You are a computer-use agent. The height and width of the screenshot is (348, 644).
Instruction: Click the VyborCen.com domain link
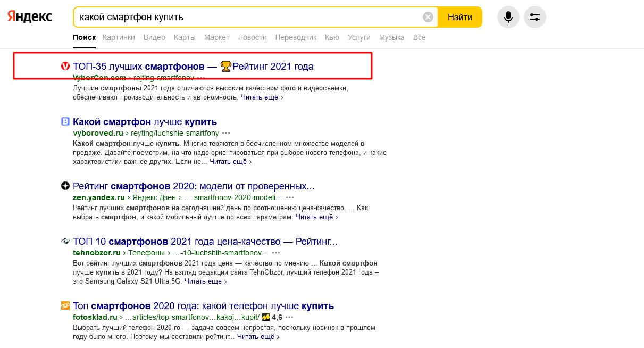click(x=99, y=78)
